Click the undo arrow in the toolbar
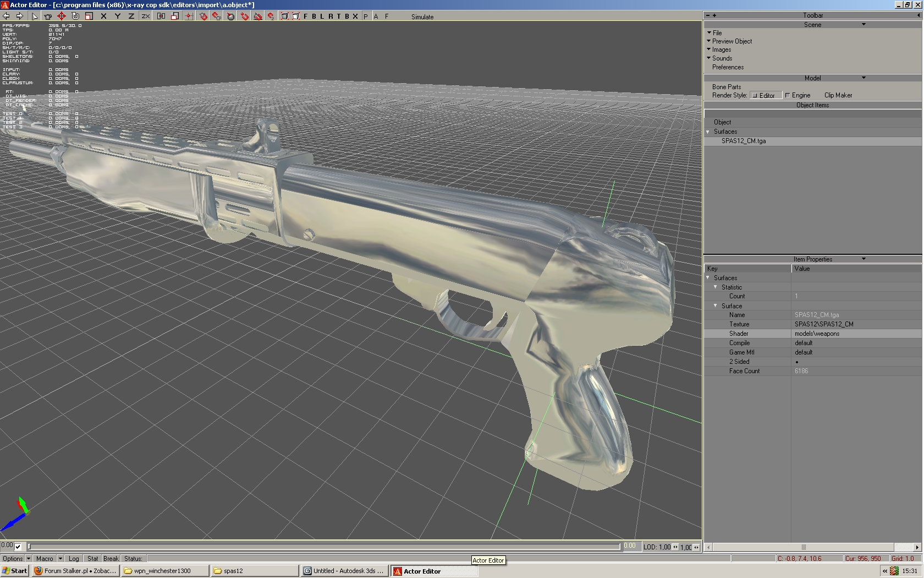 coord(6,17)
